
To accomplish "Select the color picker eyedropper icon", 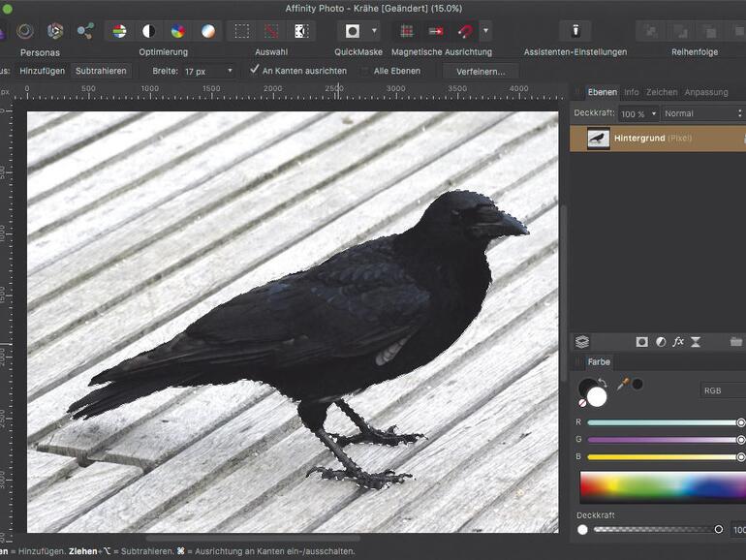I will (623, 384).
